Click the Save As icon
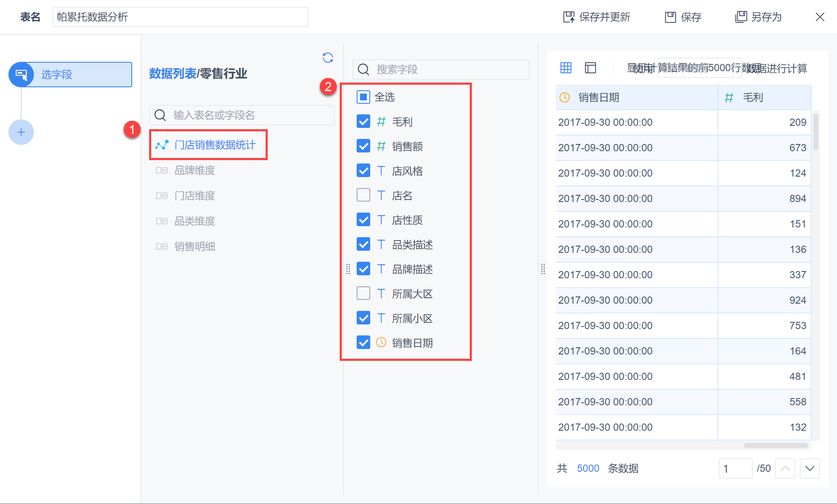Image resolution: width=837 pixels, height=504 pixels. click(x=741, y=17)
